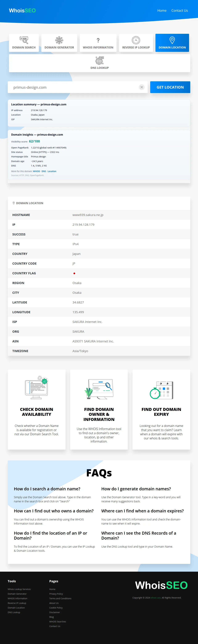Open the Domain Generator tool icon
Viewport: 198px width, 644px height.
coord(59,40)
